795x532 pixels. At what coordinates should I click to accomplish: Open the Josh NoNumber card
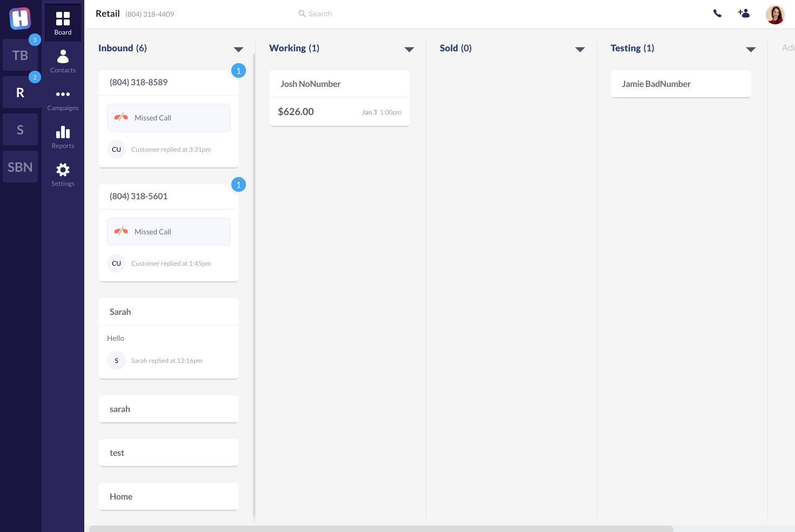tap(339, 84)
